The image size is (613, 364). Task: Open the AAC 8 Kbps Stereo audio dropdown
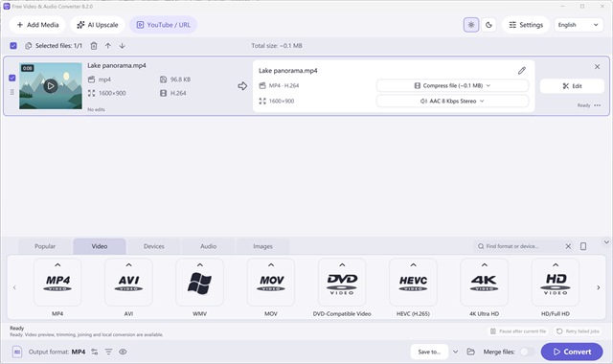[x=452, y=101]
